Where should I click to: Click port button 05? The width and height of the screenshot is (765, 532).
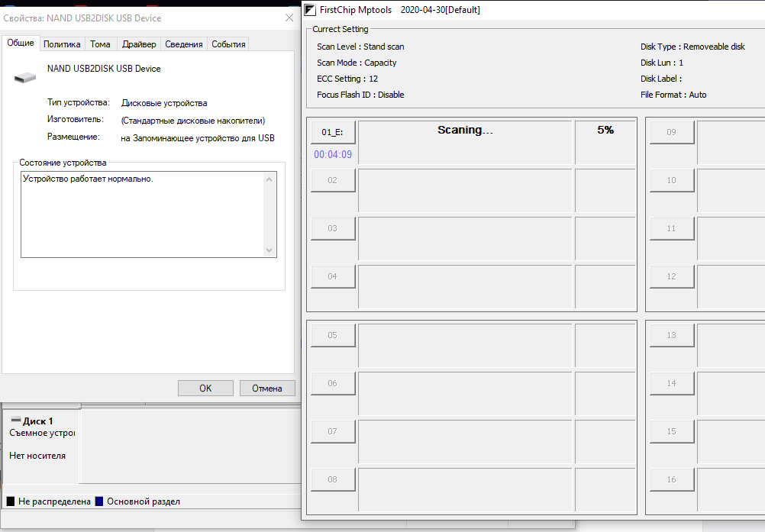[333, 336]
